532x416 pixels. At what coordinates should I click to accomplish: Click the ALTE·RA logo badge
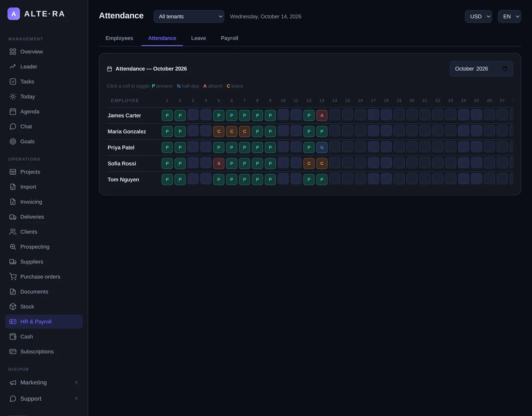point(14,14)
